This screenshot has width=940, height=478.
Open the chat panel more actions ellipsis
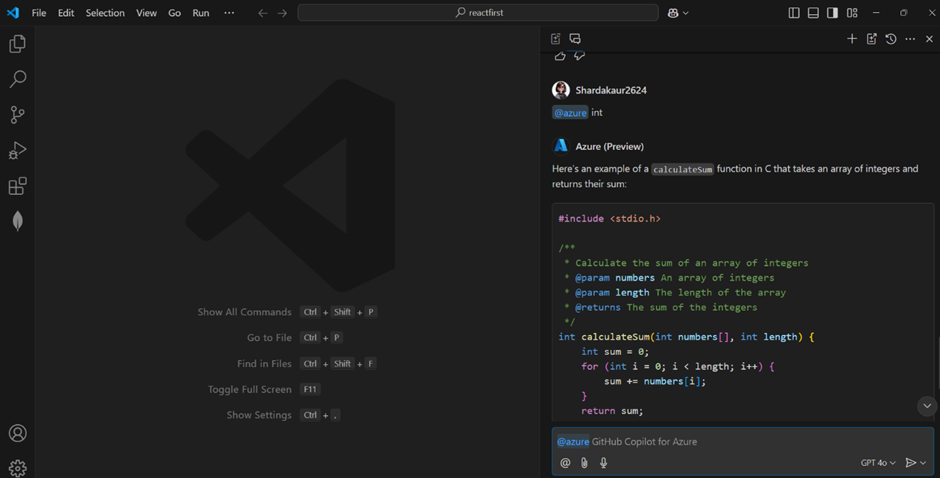(910, 39)
